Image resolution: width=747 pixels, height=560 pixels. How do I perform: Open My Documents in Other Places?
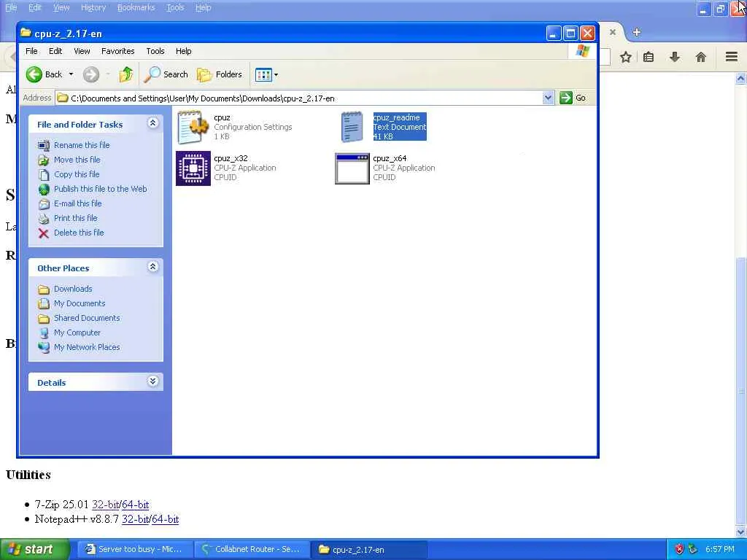[x=80, y=303]
